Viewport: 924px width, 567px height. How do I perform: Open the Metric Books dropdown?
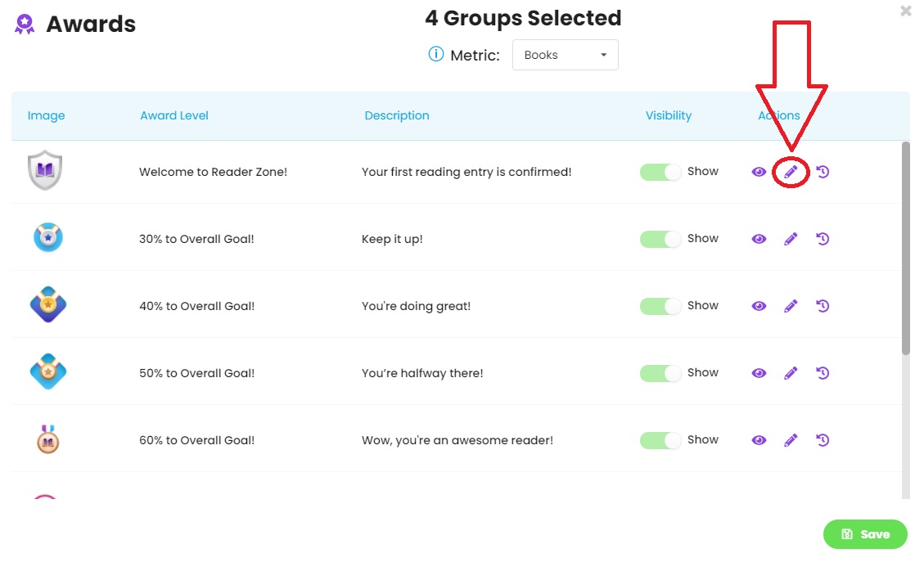[566, 55]
